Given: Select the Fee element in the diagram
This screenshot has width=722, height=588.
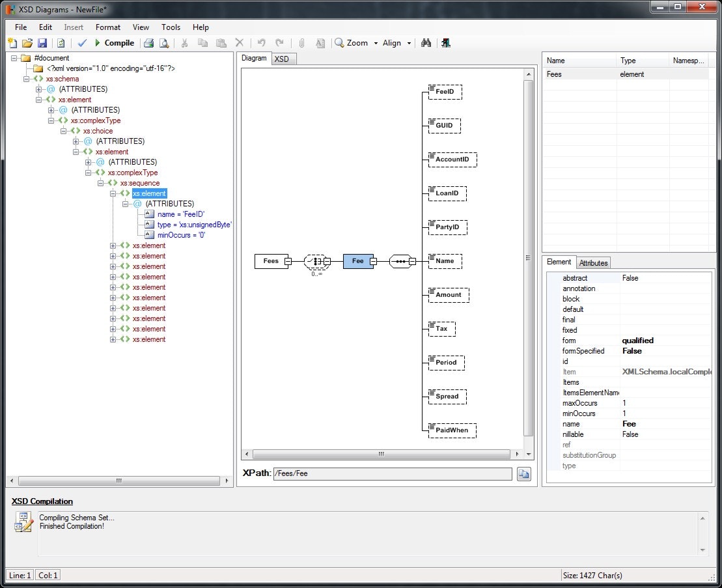Looking at the screenshot, I should tap(357, 261).
